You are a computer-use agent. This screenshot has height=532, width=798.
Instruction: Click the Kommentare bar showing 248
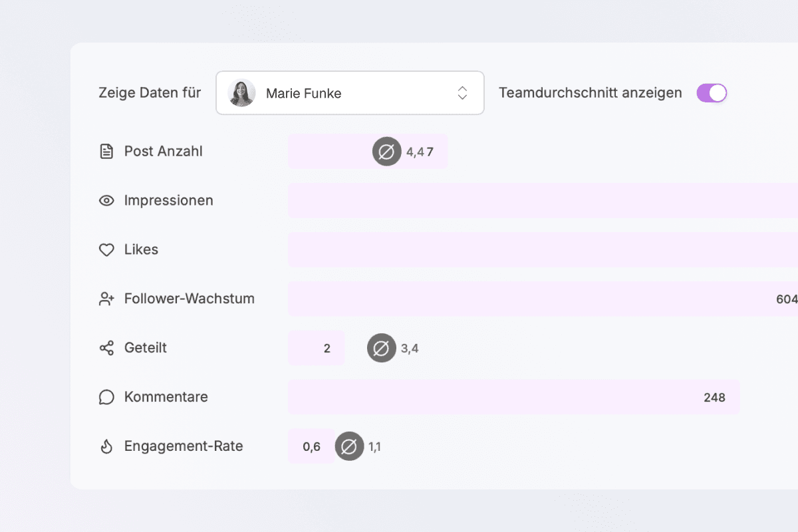pyautogui.click(x=513, y=397)
